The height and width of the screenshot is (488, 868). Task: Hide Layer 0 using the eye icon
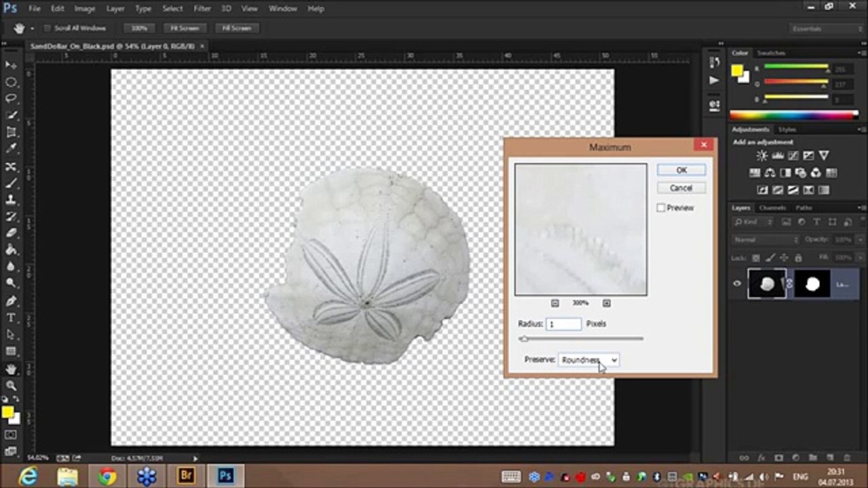(737, 284)
